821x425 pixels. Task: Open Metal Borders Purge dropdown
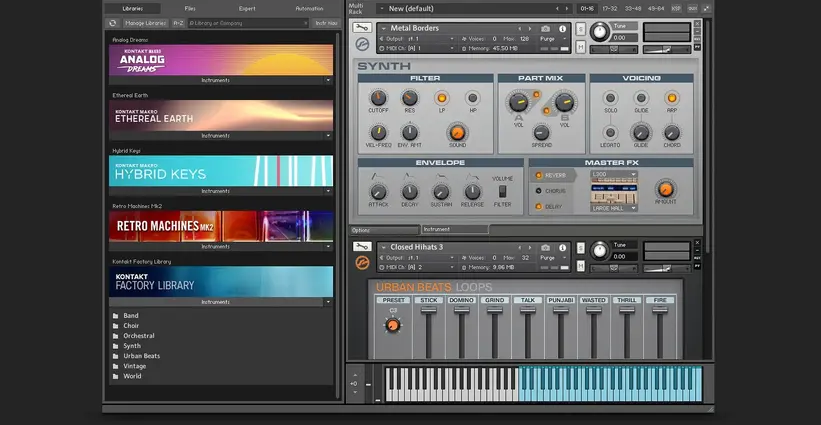[x=553, y=39]
